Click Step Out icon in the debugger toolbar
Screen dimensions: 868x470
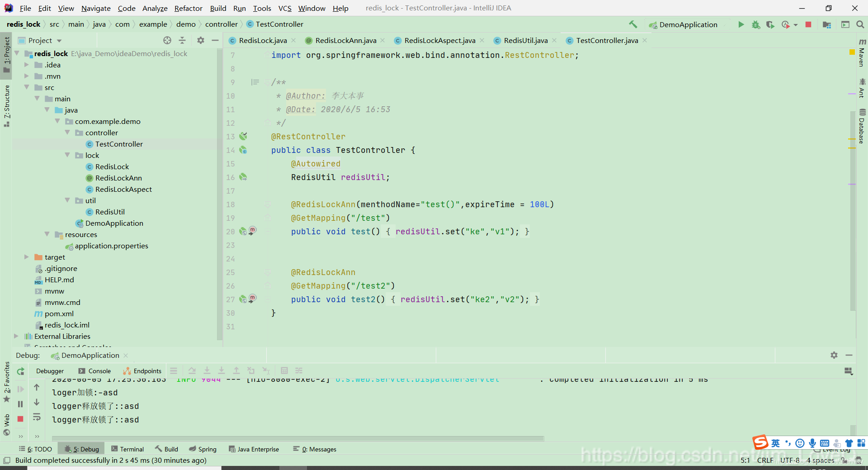236,370
